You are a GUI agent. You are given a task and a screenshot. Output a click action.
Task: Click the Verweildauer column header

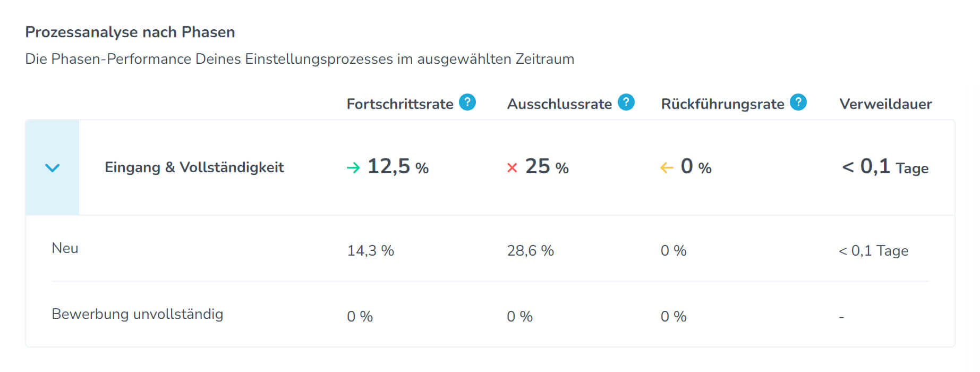coord(885,104)
